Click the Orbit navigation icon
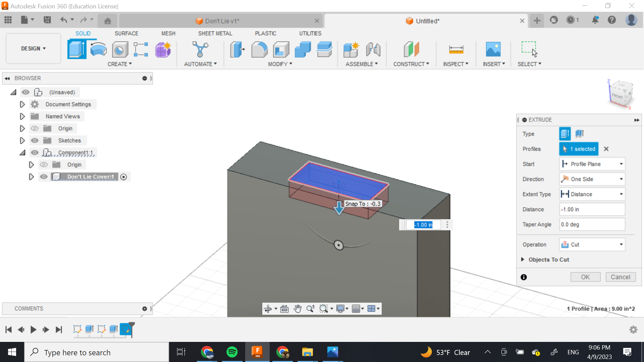 click(x=268, y=309)
